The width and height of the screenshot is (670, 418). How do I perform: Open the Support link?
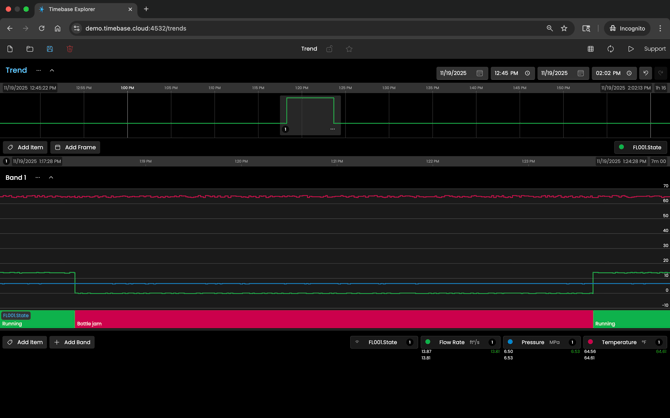(655, 49)
